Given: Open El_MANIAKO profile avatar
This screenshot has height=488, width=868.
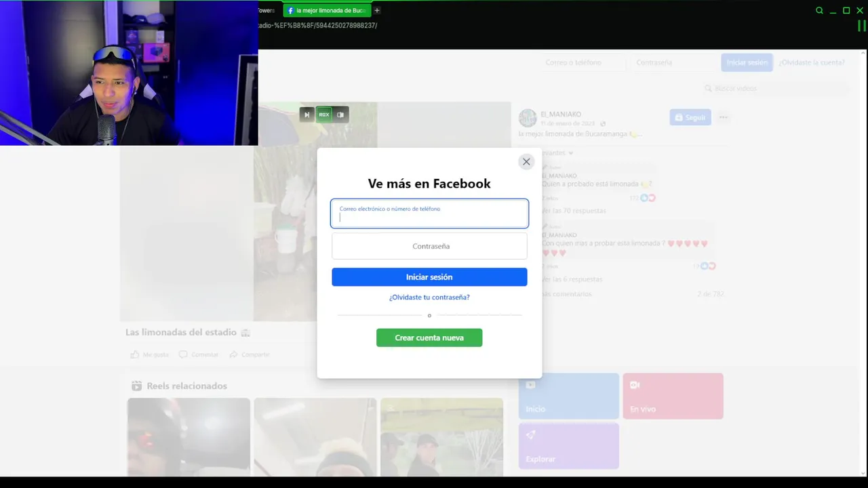Looking at the screenshot, I should [528, 118].
